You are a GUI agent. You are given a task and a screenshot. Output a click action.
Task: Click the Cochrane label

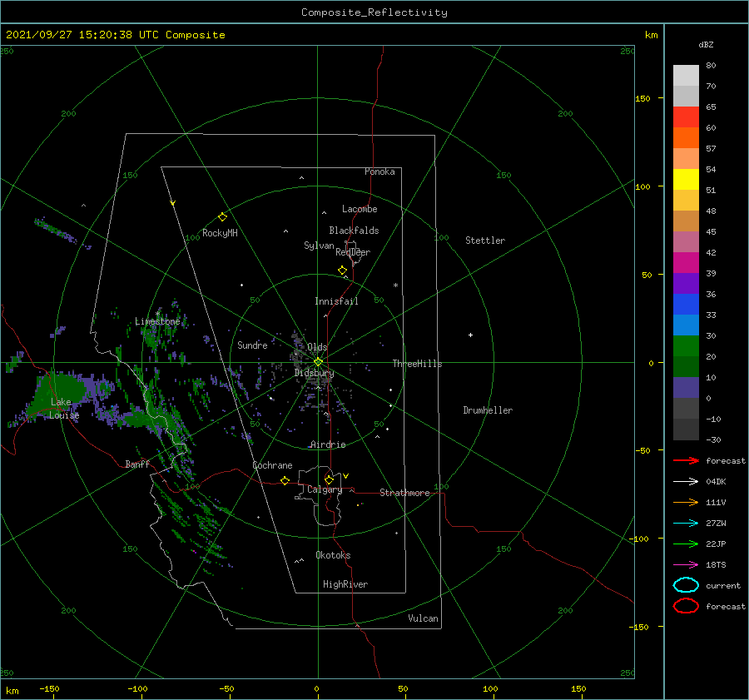pos(272,465)
